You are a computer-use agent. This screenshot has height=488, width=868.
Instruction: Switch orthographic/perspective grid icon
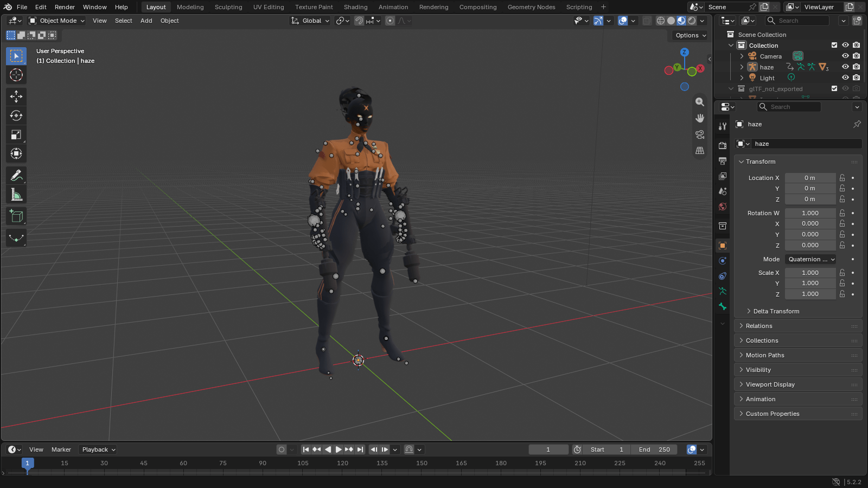point(700,151)
